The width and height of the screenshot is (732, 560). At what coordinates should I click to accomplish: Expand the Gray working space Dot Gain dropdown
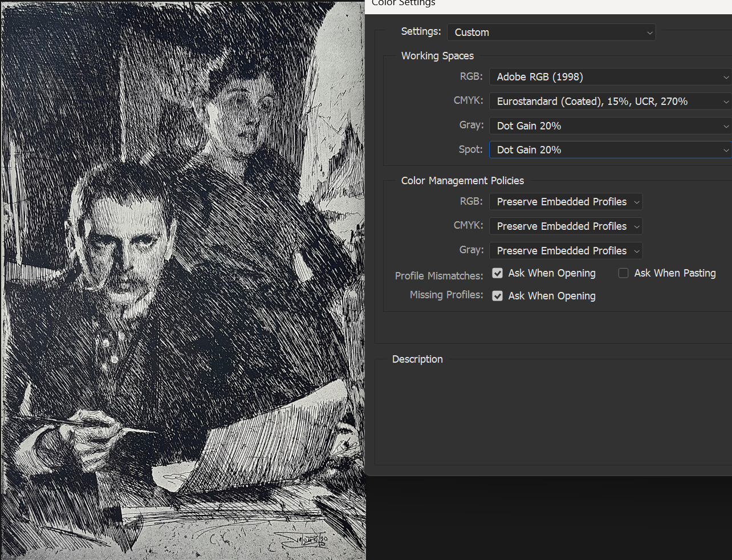click(611, 125)
